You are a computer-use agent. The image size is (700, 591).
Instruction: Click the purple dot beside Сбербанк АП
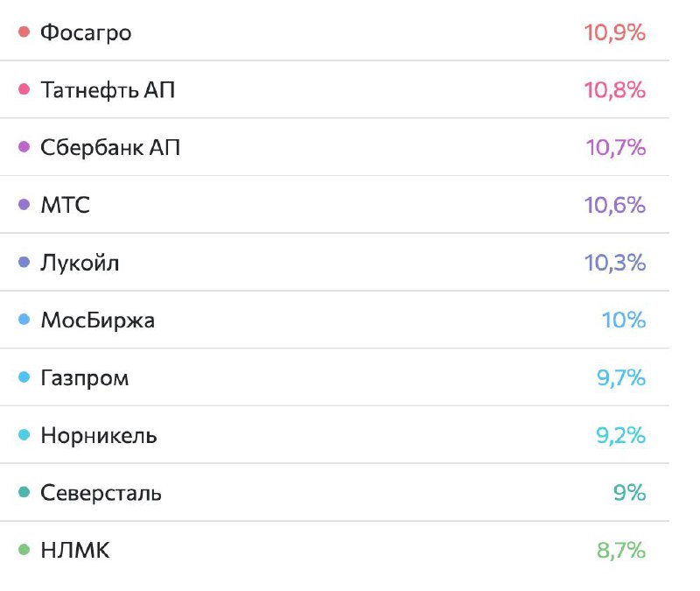[24, 147]
